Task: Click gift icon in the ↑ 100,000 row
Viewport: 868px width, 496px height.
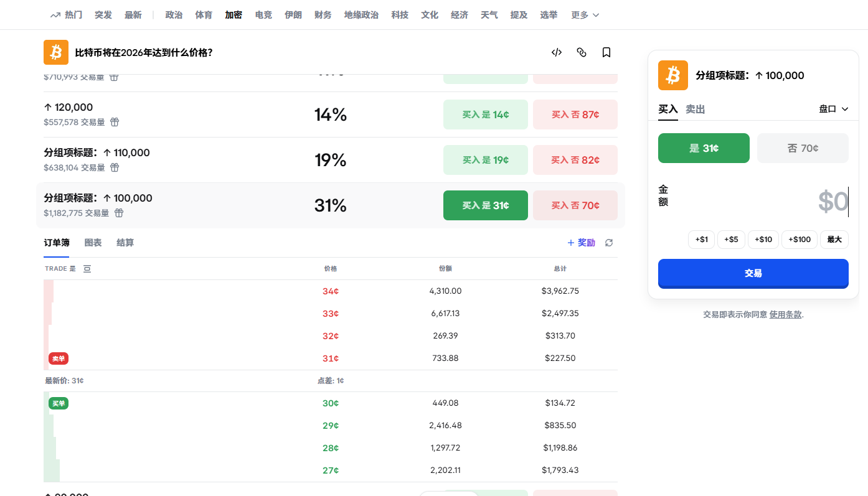Action: pyautogui.click(x=118, y=213)
